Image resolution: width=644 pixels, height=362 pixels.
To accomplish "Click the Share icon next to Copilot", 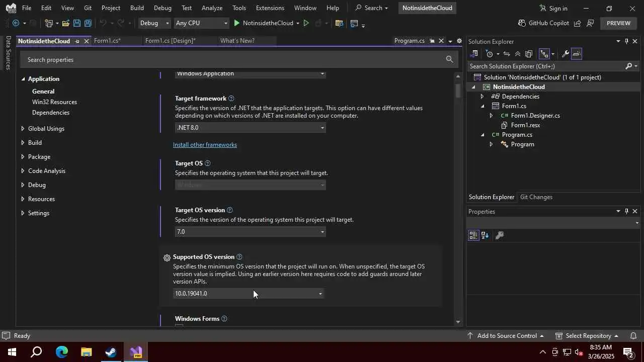I will 578,23.
